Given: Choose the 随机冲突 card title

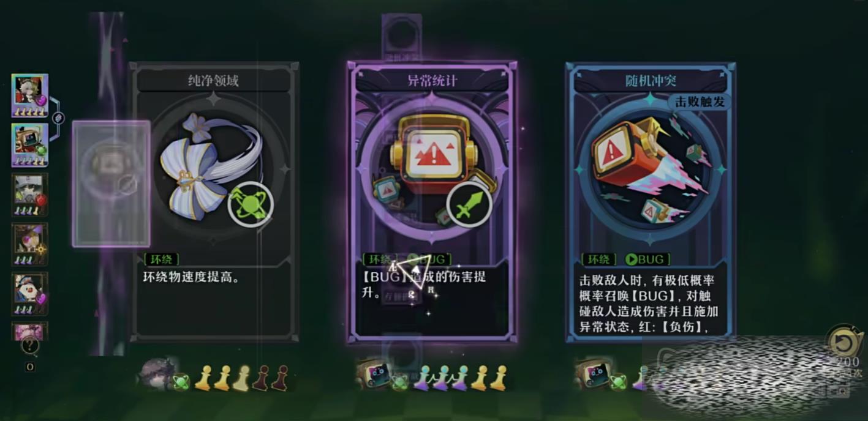Looking at the screenshot, I should pos(651,80).
